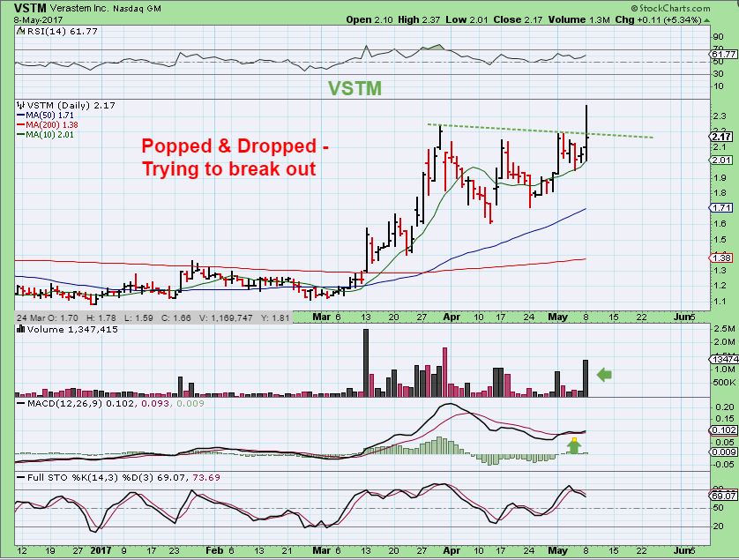Click the 1.38 price axis tag
The image size is (739, 560).
721,258
